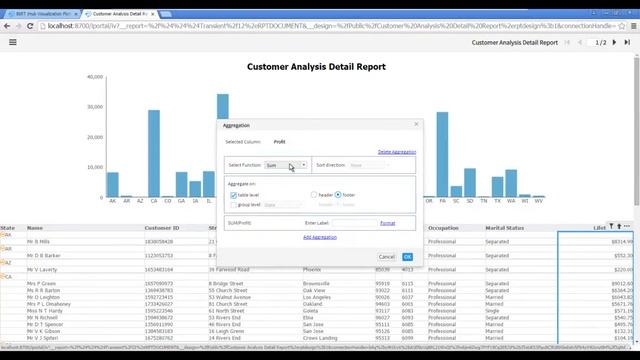Screen dimensions: 640x360
Task: Click the Marital Status column header
Action: coord(504,228)
